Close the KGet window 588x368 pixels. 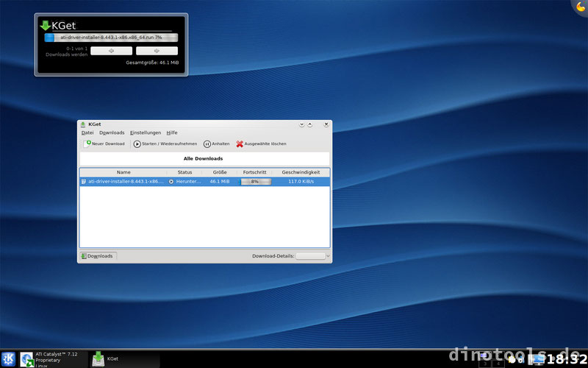pos(326,124)
